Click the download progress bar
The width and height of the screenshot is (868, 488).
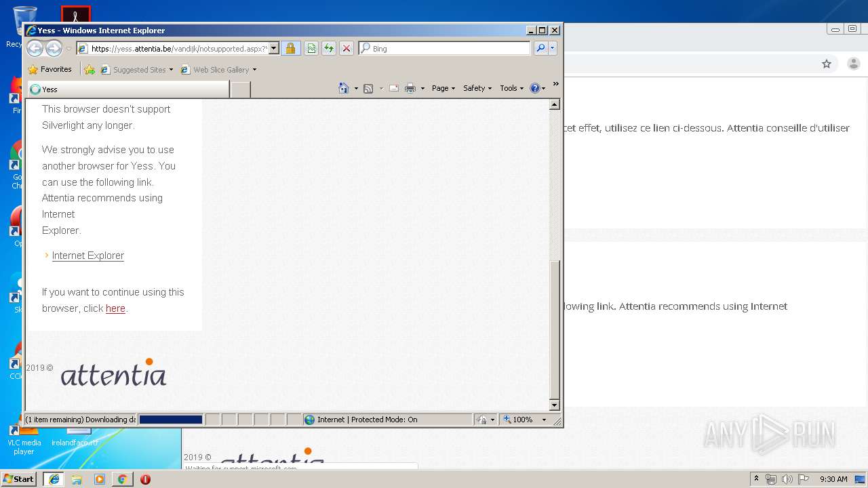pos(170,420)
